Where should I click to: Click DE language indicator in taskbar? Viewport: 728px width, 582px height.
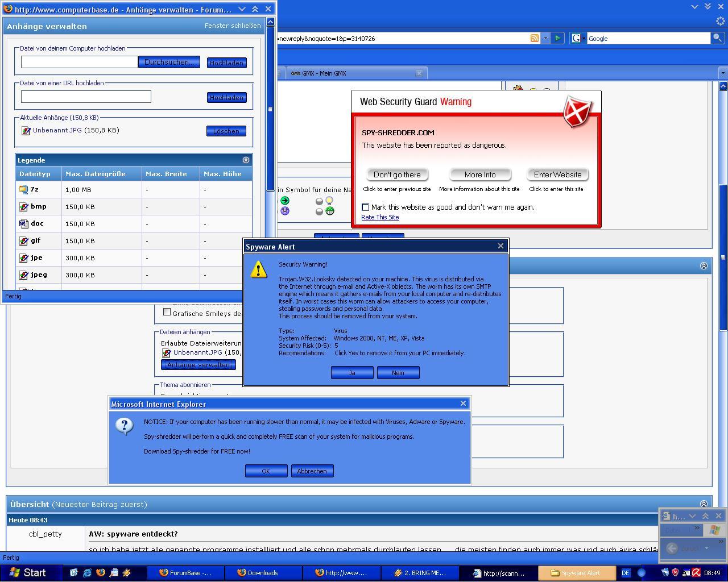pos(626,573)
